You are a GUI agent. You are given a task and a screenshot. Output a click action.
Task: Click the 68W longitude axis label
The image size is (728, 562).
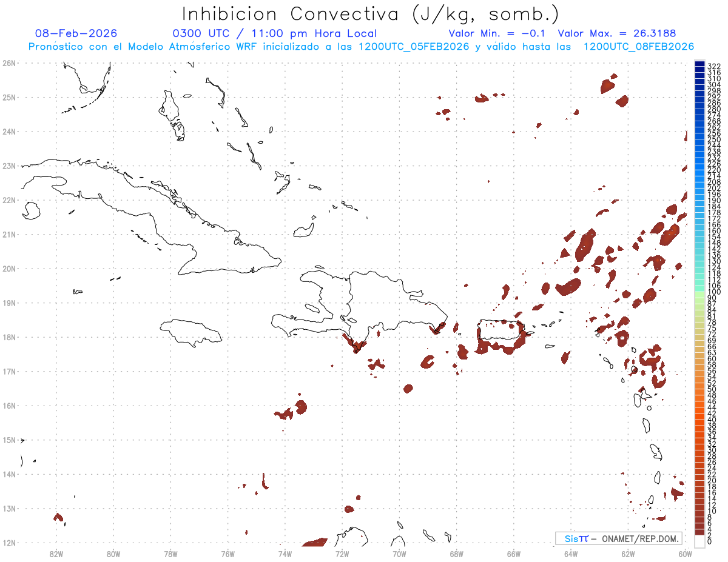pyautogui.click(x=457, y=554)
